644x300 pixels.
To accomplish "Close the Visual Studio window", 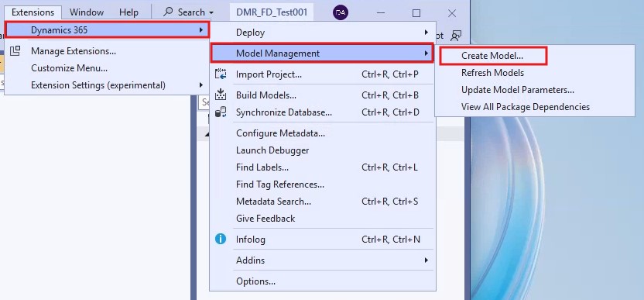I will [x=452, y=13].
